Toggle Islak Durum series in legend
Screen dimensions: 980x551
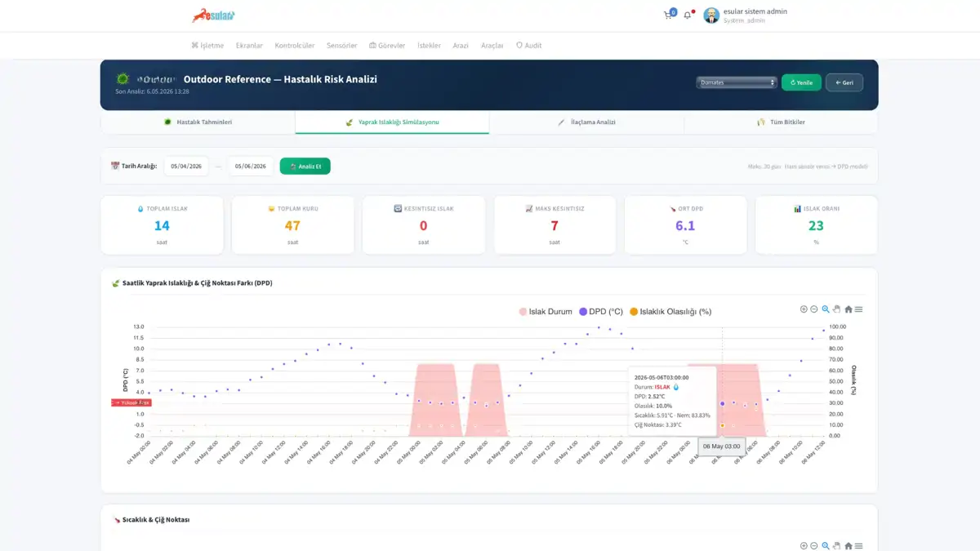[x=546, y=312]
